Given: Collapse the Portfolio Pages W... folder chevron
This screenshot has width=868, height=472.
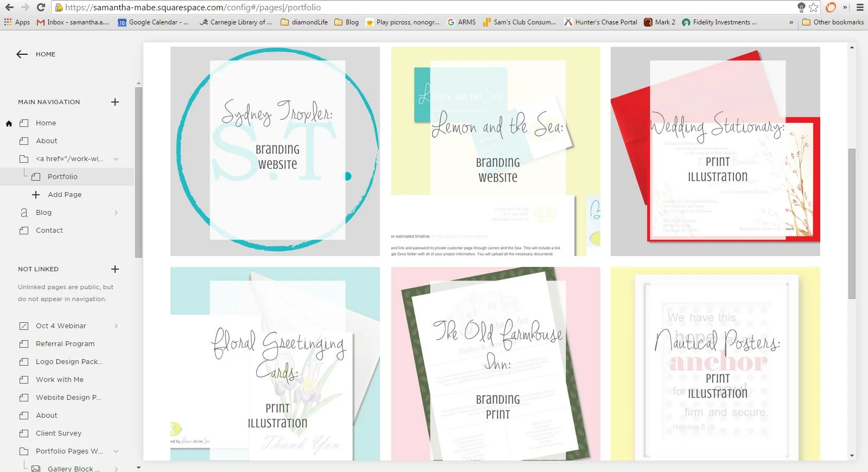Looking at the screenshot, I should point(116,451).
